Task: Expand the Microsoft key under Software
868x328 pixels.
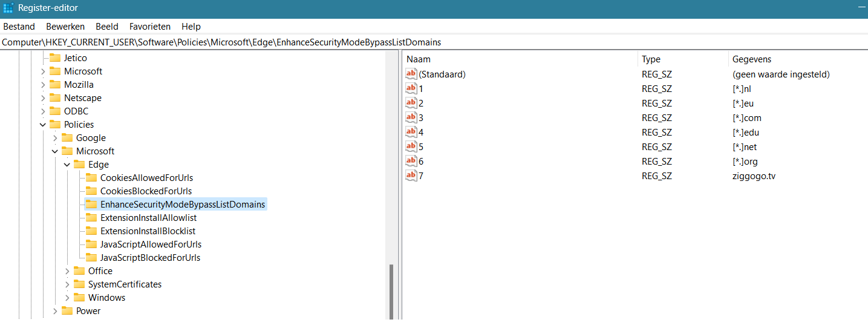Action: click(x=43, y=71)
